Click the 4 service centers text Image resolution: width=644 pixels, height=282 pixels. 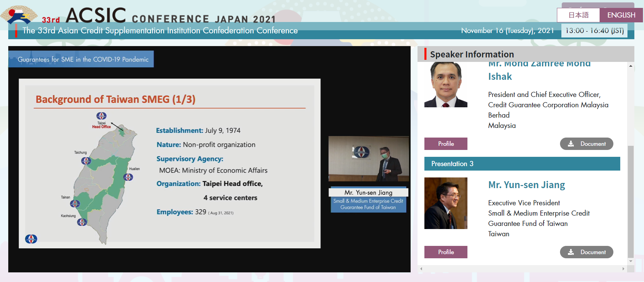coord(230,198)
